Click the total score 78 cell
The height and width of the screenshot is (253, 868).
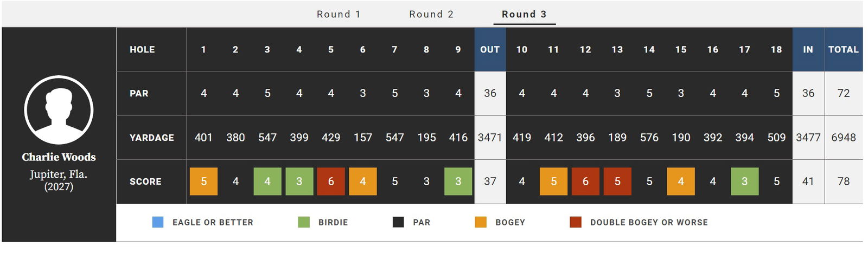pyautogui.click(x=843, y=181)
